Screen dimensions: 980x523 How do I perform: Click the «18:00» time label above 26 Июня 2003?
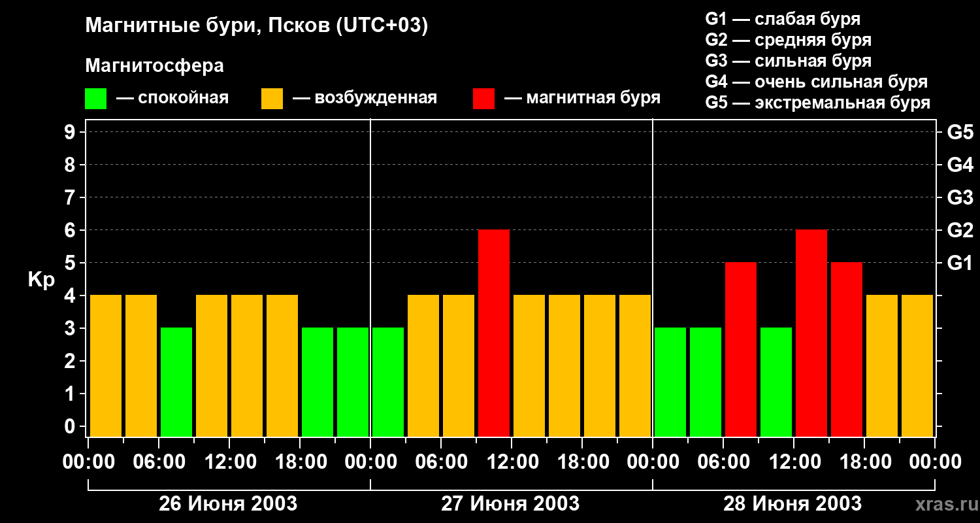(x=300, y=462)
